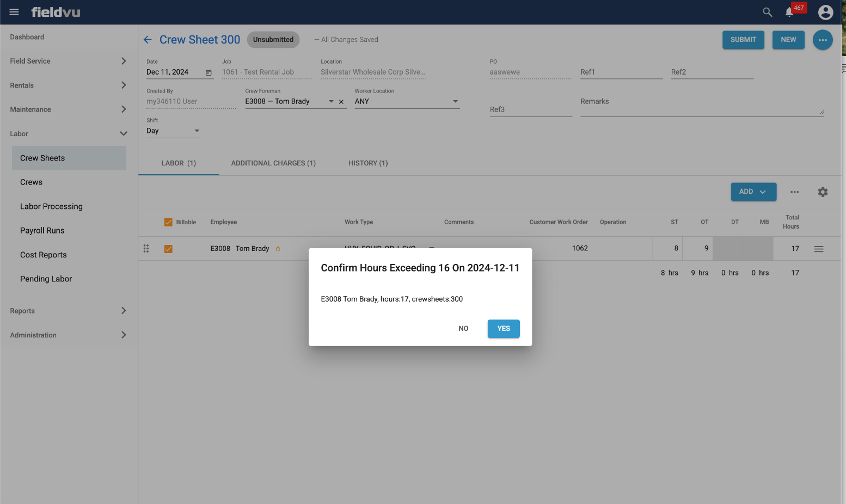Click the ST hours cell showing 8
This screenshot has height=504, width=846.
pos(667,248)
